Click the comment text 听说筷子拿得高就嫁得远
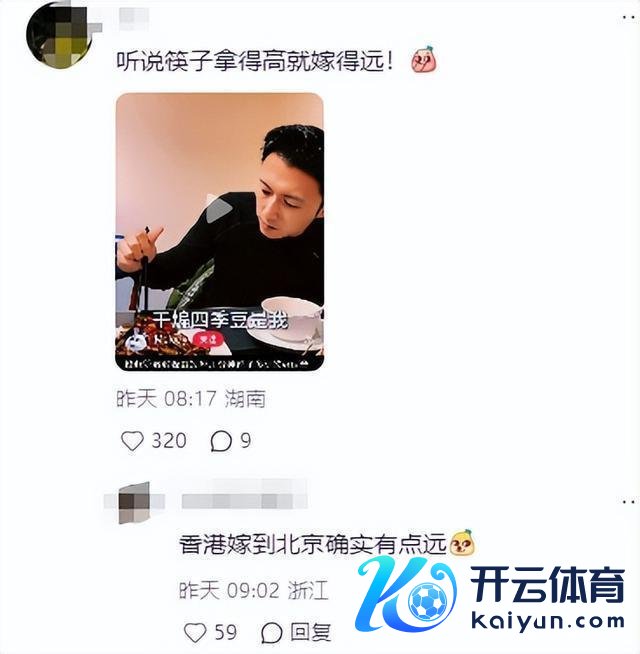The image size is (640, 654). coord(255,61)
